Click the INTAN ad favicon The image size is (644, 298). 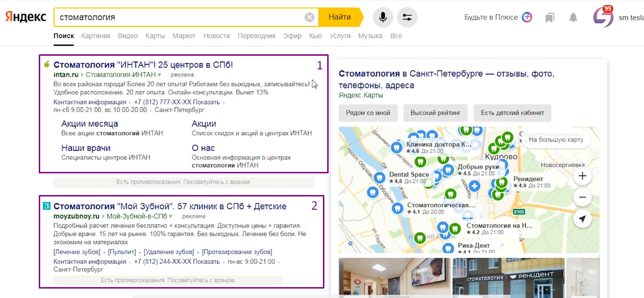(46, 65)
